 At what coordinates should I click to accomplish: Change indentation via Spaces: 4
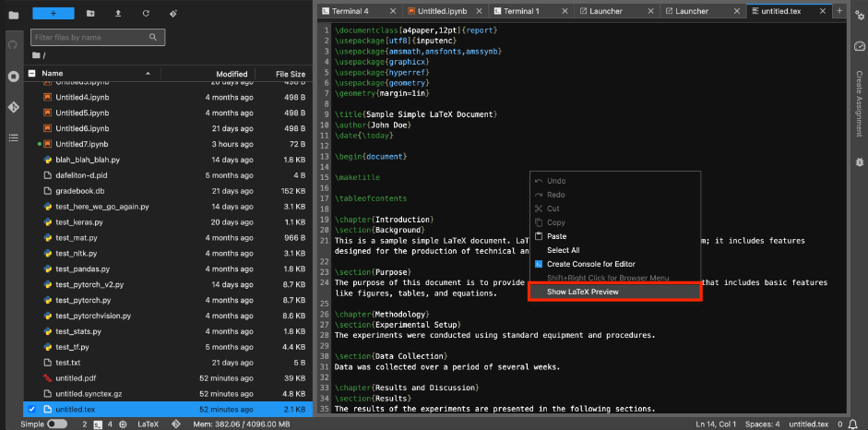pos(763,424)
